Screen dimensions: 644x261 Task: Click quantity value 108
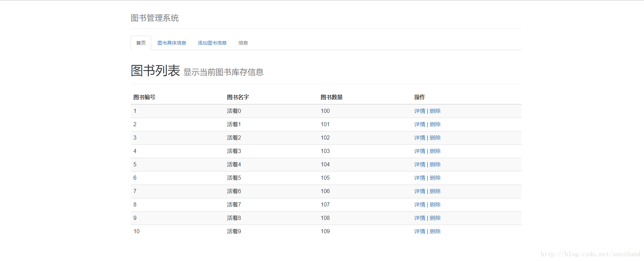(x=325, y=218)
